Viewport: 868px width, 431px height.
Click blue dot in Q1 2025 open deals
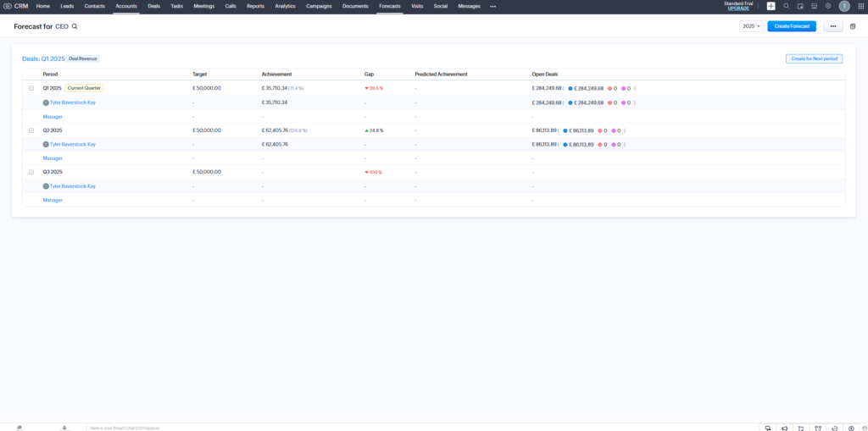570,89
